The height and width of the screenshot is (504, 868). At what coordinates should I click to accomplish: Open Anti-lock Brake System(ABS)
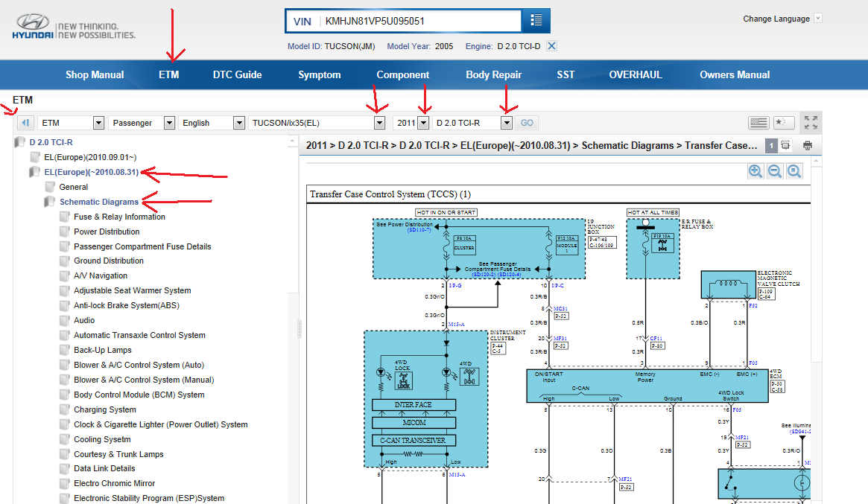click(126, 305)
